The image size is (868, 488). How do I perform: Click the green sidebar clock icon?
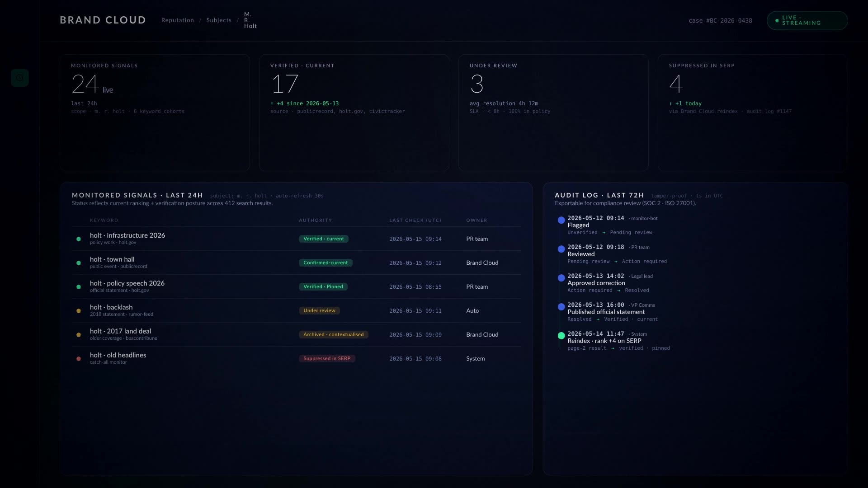coord(20,78)
